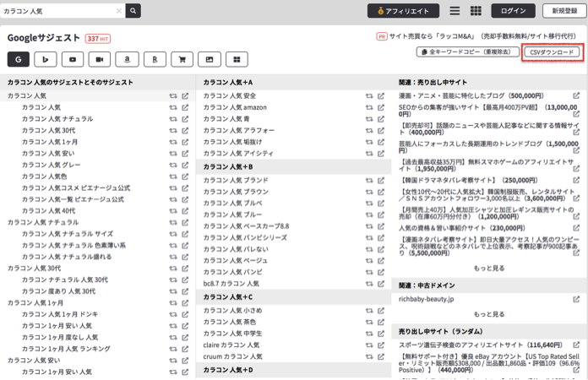Viewport: 588px width, 380px height.
Task: Re-search icon for カラコン 人気色
Action: pyautogui.click(x=173, y=176)
